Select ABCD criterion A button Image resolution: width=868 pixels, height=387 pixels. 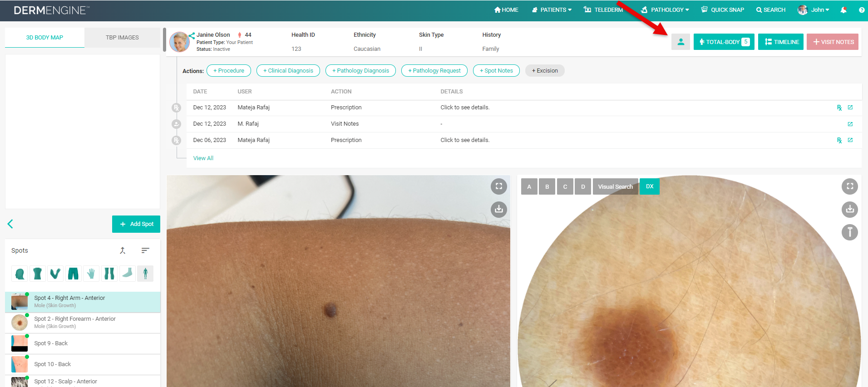pos(529,186)
